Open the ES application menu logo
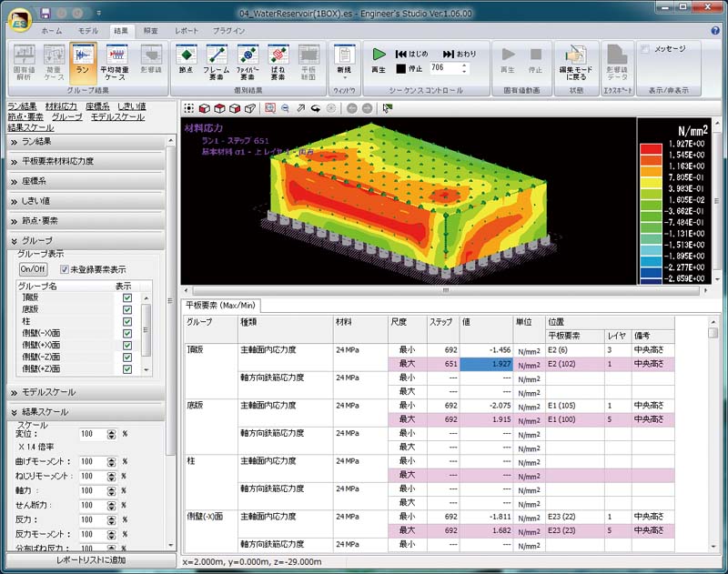This screenshot has height=574, width=728. (19, 20)
